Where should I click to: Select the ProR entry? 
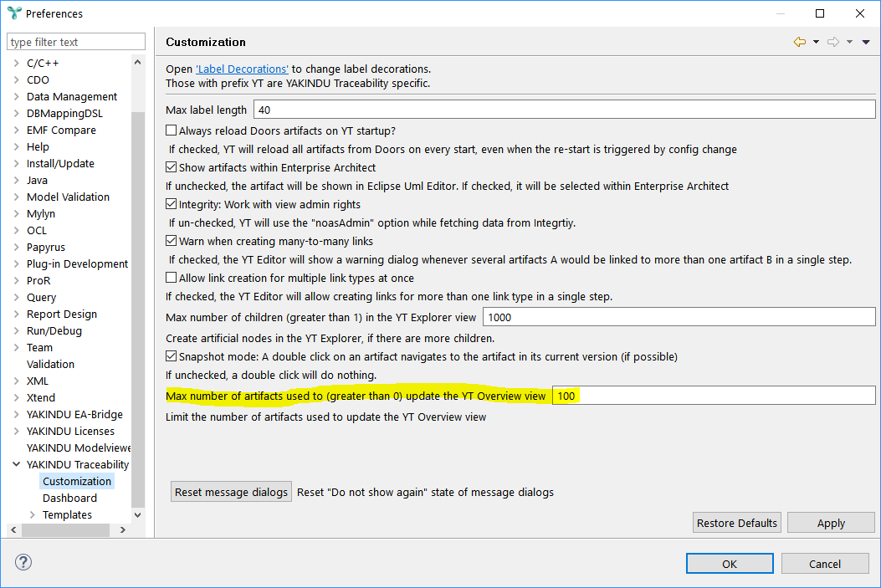[x=38, y=280]
